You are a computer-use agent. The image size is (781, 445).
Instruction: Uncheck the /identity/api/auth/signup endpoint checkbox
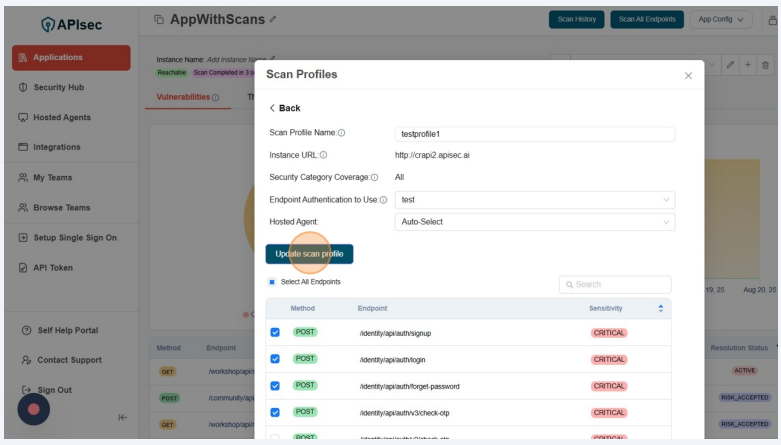pos(275,332)
